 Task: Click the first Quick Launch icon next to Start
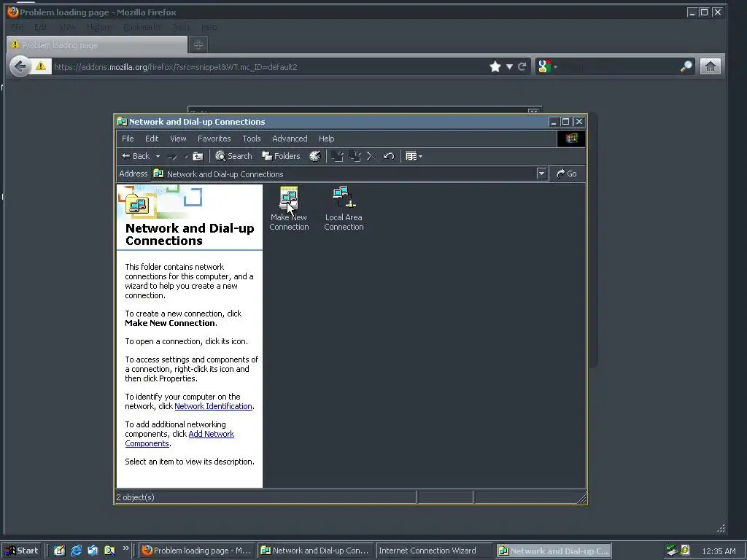(x=59, y=551)
